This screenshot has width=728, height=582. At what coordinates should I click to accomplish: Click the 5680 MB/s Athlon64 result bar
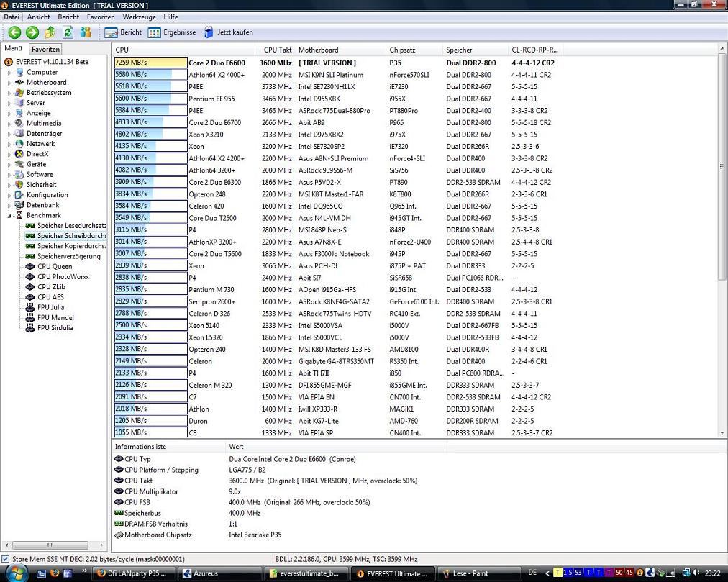[x=150, y=74]
